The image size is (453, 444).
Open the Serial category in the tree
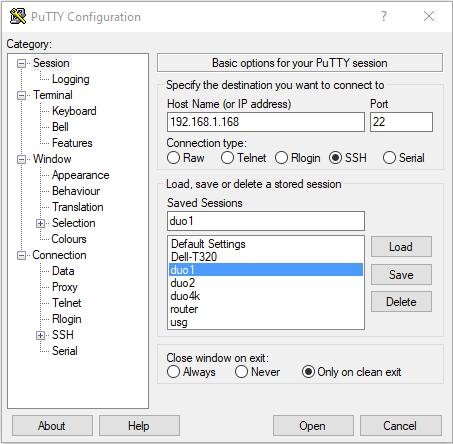click(65, 351)
